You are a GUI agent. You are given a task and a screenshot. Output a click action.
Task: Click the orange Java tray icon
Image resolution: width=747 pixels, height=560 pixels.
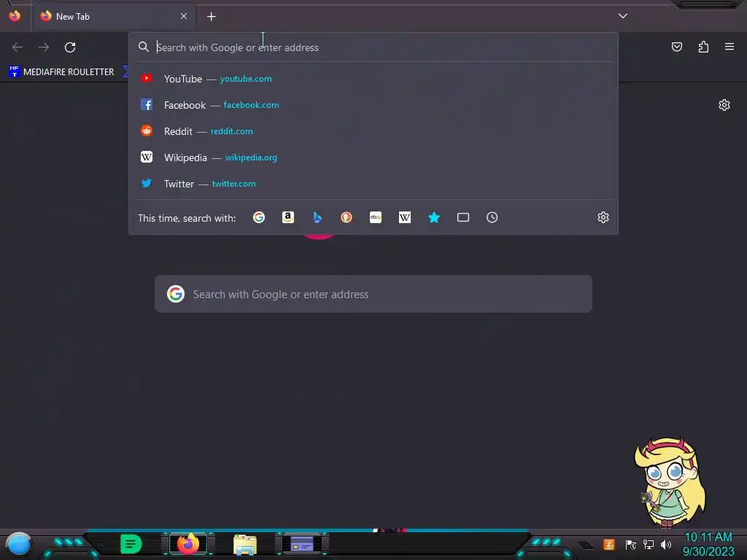pyautogui.click(x=609, y=544)
